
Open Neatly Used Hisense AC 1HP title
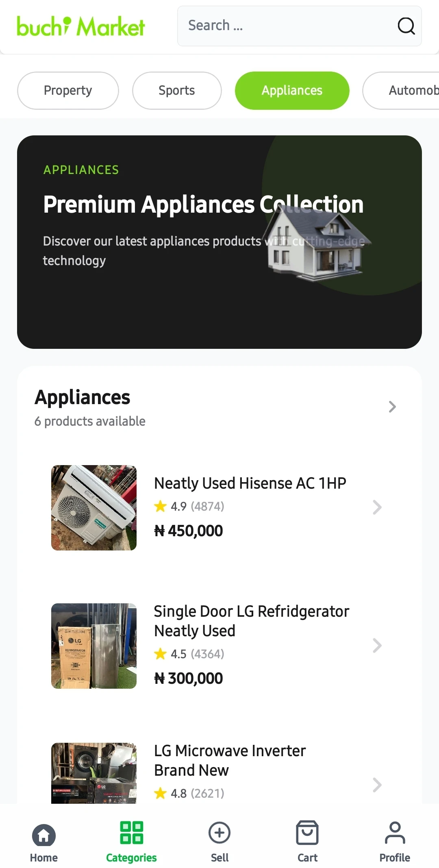tap(250, 483)
